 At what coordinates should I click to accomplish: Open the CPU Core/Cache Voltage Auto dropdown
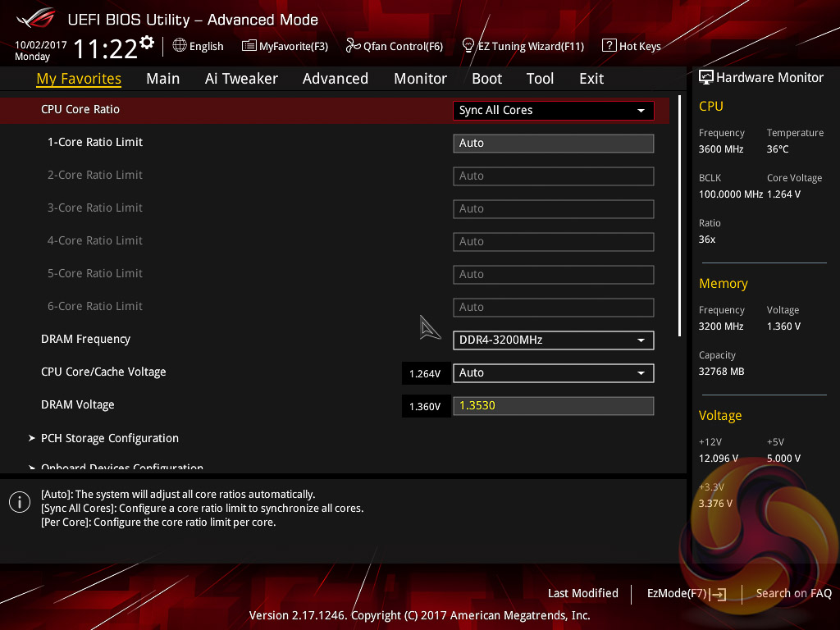[x=554, y=373]
